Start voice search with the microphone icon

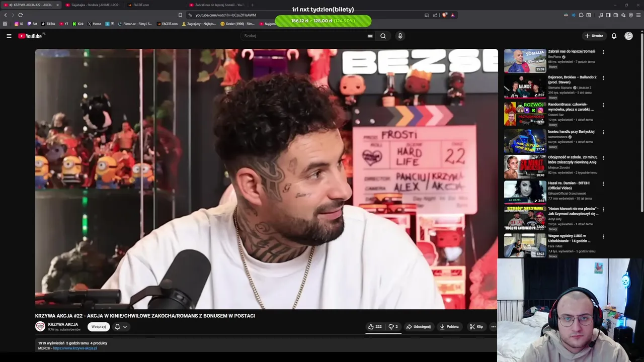[400, 36]
